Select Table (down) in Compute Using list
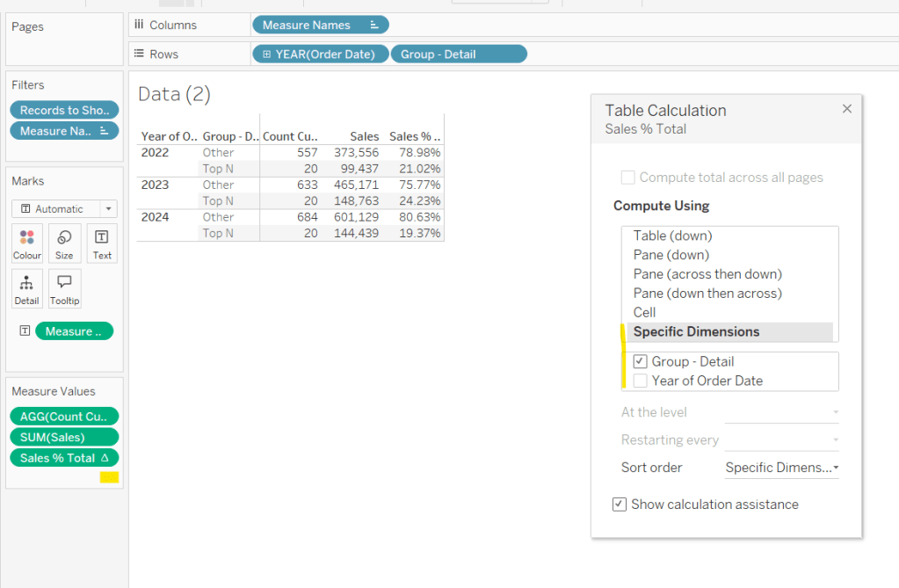Viewport: 899px width, 588px height. [x=672, y=236]
